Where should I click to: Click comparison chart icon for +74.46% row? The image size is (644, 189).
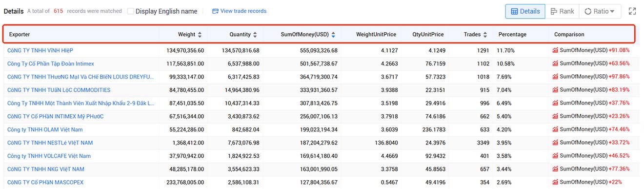coord(555,129)
